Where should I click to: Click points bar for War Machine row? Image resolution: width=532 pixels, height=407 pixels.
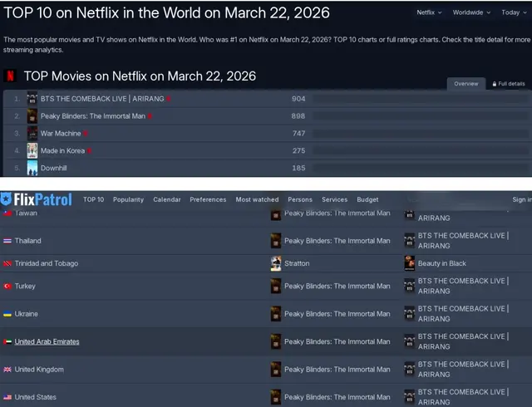coord(420,134)
